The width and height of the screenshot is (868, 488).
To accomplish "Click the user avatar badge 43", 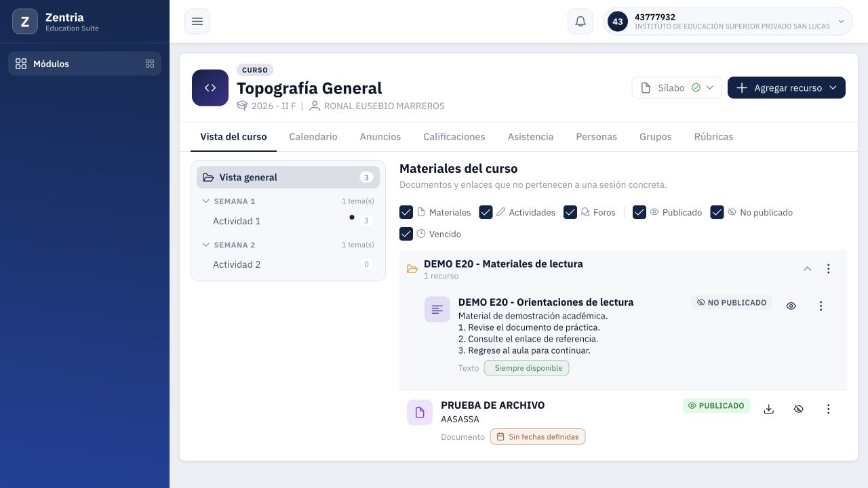I will (618, 22).
